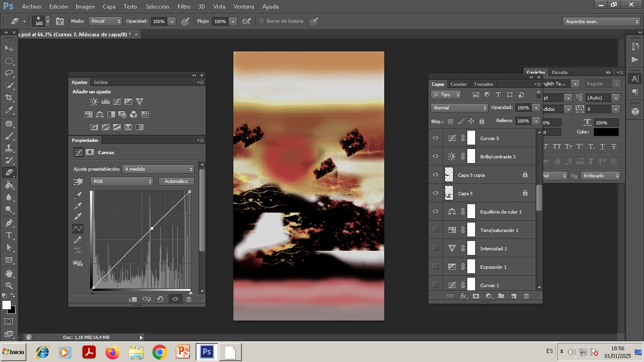Open the Capa menu
Image resolution: width=644 pixels, height=362 pixels.
(x=109, y=7)
